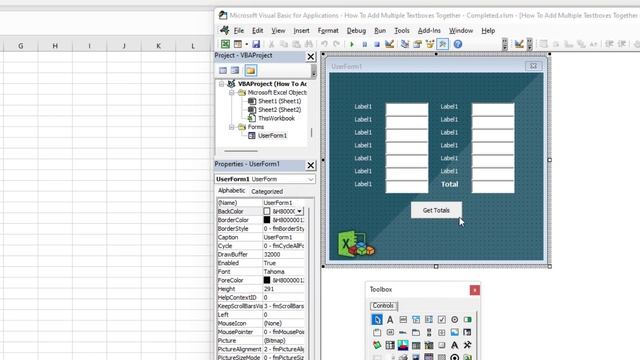Pick the ToggleButton control in the Toolbox
This screenshot has width=640, height=360.
(x=467, y=320)
